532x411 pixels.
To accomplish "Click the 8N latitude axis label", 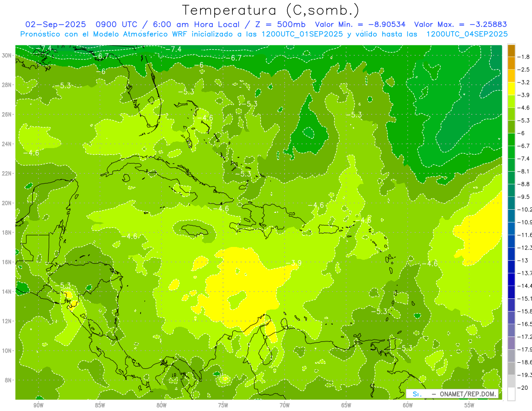I will (x=9, y=380).
